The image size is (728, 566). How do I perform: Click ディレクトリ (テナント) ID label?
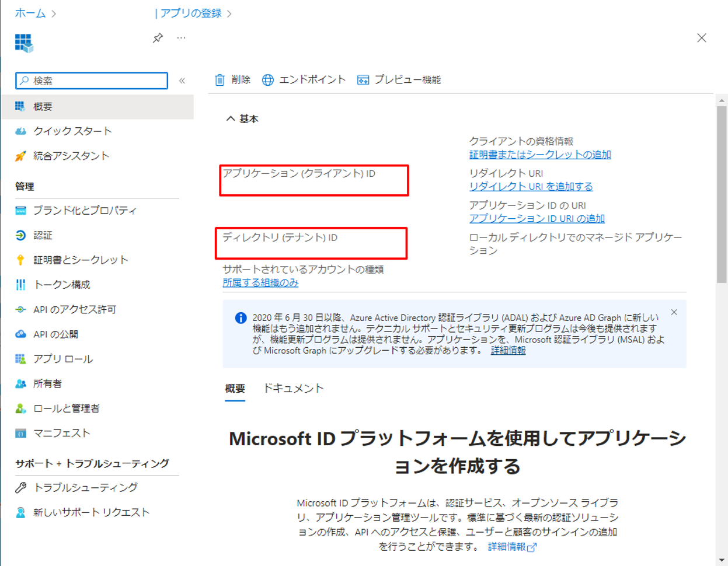pos(280,237)
